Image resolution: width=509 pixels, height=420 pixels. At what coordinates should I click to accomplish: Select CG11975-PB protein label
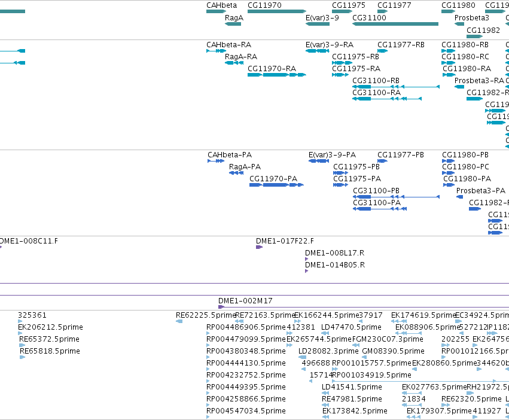(x=356, y=167)
